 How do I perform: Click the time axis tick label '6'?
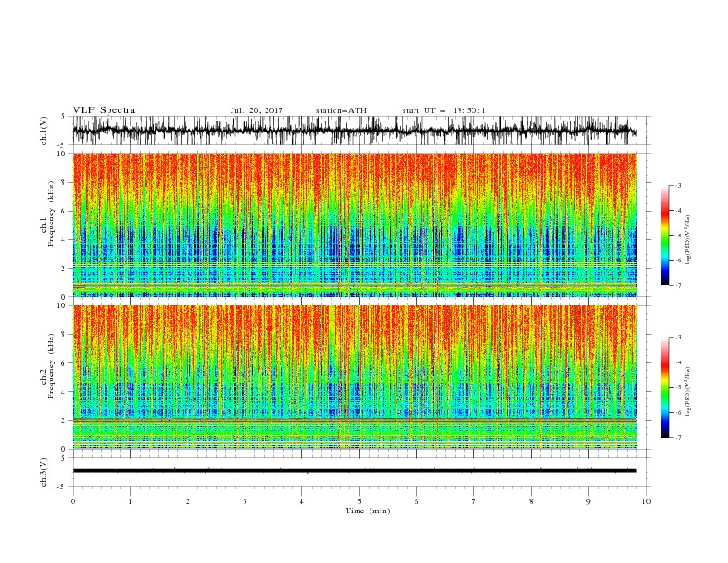click(x=416, y=501)
